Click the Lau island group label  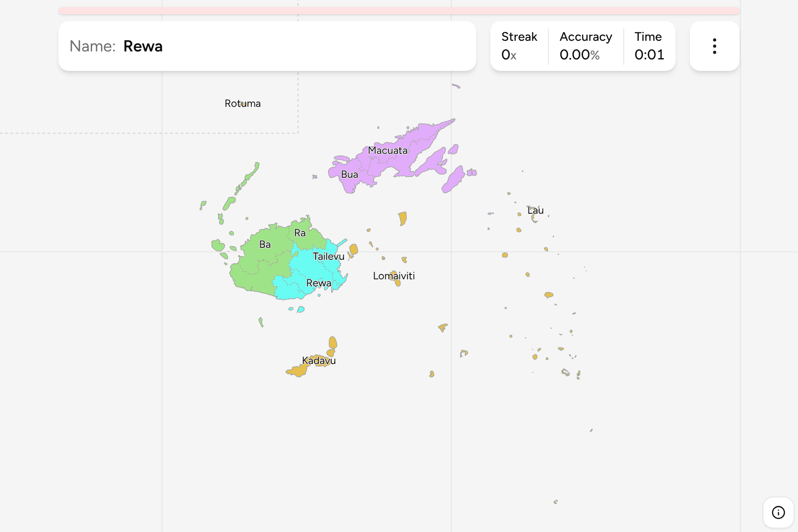coord(536,211)
